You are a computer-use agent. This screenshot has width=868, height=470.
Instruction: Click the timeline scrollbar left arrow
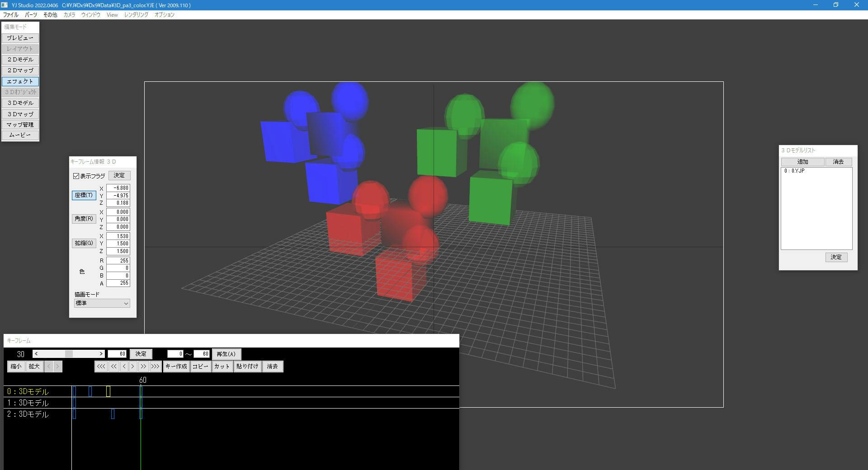click(36, 354)
